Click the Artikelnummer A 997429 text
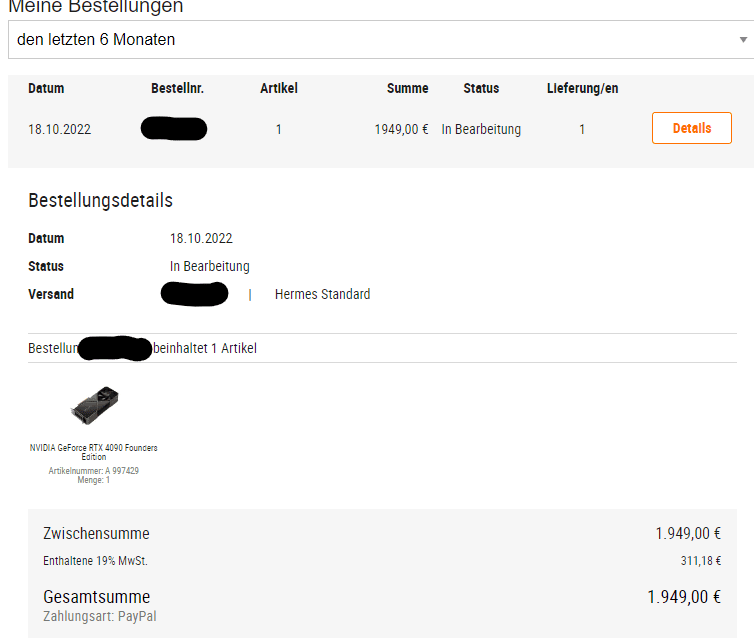The image size is (754, 643). [x=94, y=470]
